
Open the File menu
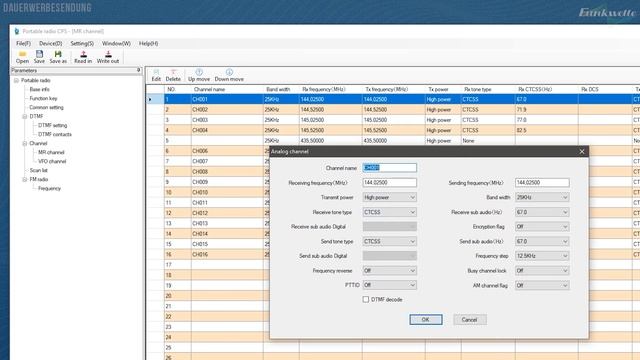tap(23, 43)
